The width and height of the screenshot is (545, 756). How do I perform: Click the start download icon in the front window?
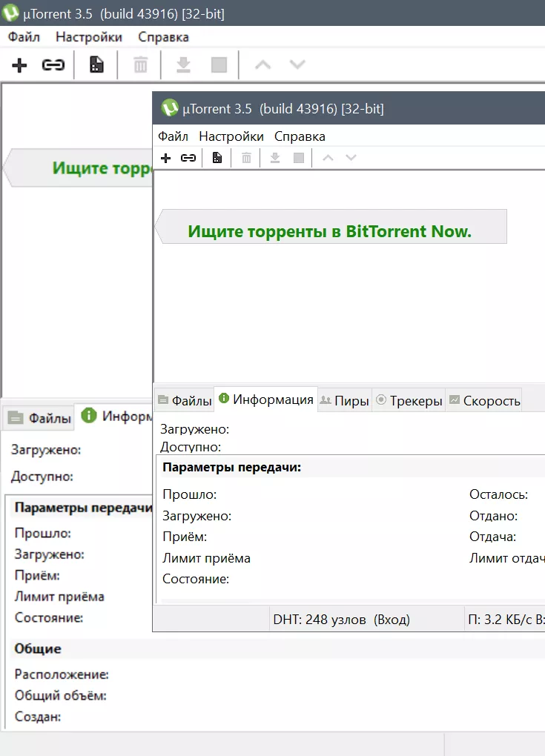[275, 158]
